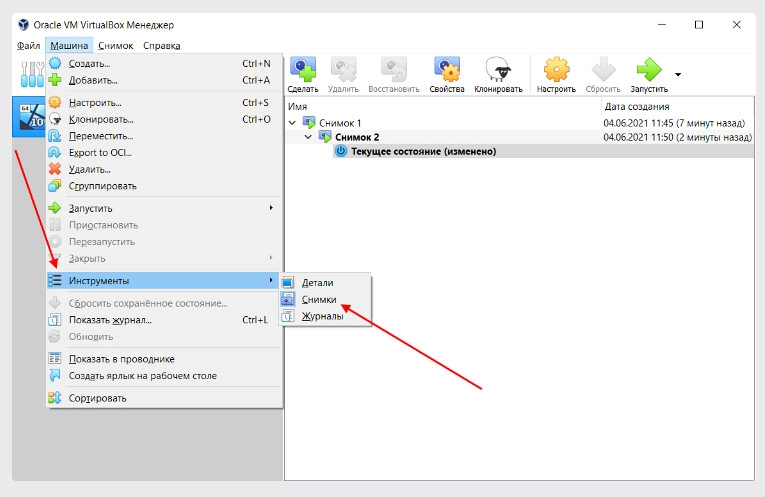Click the shortcut icon beside Создать ярлык
765x497 pixels.
(x=55, y=376)
